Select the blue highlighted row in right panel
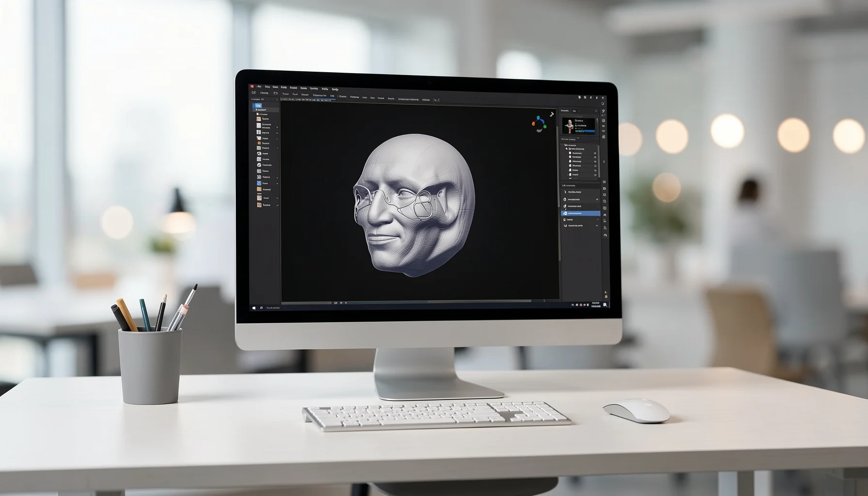The height and width of the screenshot is (496, 868). tap(580, 213)
